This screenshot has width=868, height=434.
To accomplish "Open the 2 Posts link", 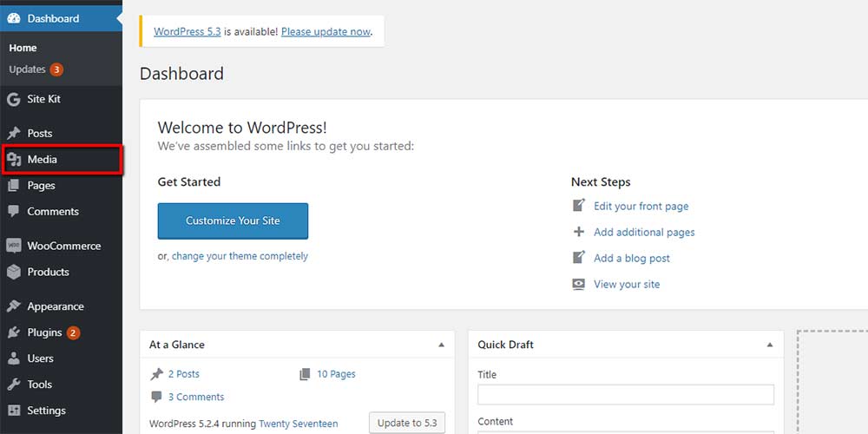I will point(184,374).
